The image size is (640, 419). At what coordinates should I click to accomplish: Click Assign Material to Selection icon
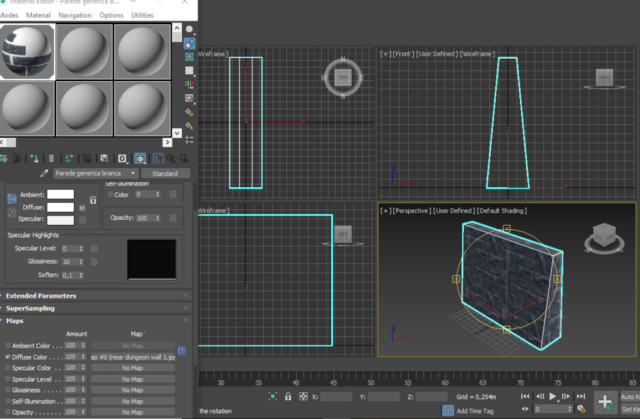tap(34, 158)
